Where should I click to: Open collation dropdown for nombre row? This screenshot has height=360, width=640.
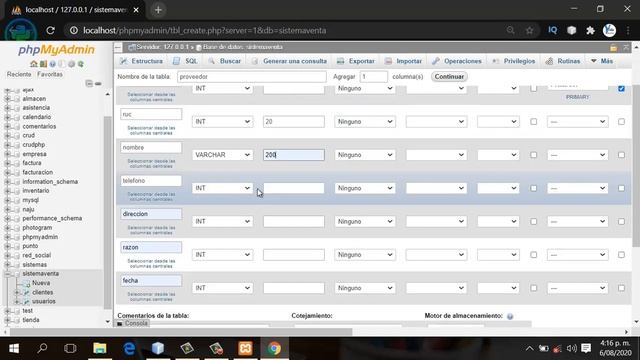pyautogui.click(x=436, y=155)
